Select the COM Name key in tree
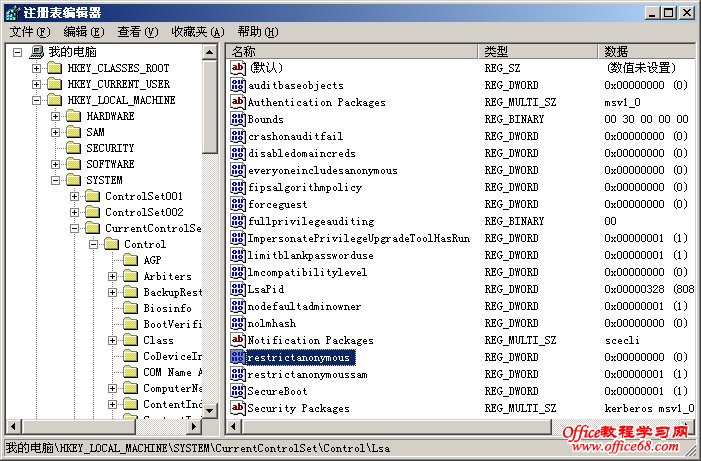 click(x=173, y=372)
